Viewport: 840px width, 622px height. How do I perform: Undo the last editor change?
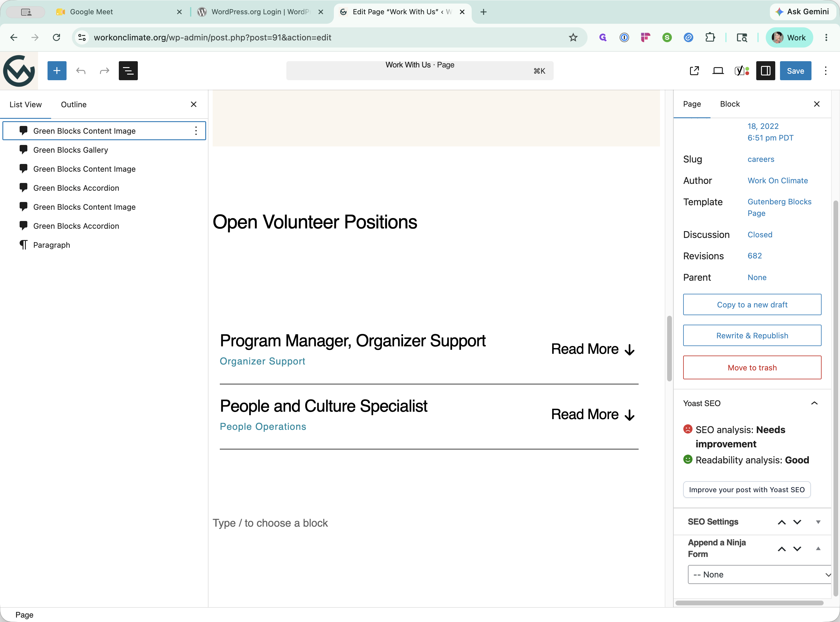point(80,71)
